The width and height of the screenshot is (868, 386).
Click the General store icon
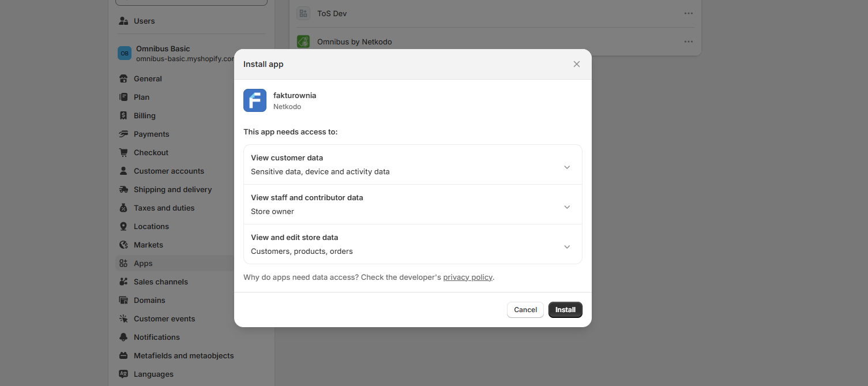point(123,78)
